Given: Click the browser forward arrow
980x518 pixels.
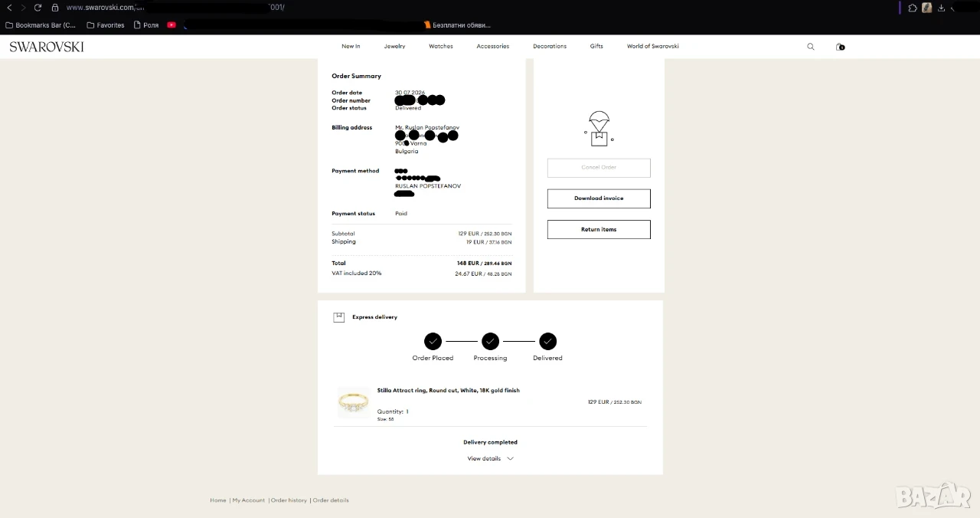Looking at the screenshot, I should (23, 8).
